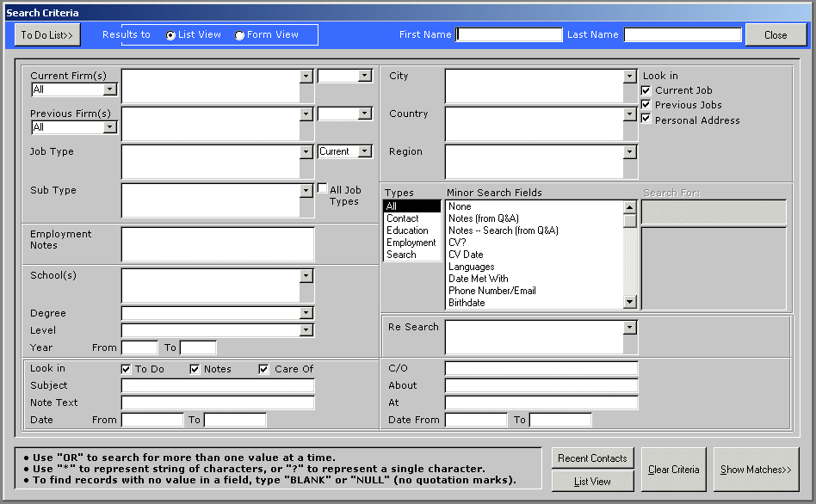This screenshot has height=504, width=816.
Task: Click scroll up arrow of Minor Search Fields
Action: (630, 207)
